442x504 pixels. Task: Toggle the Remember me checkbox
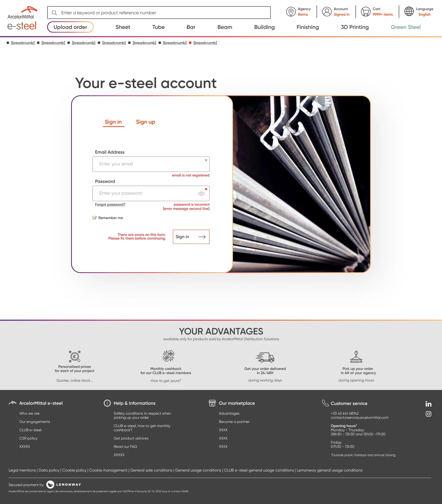94,218
